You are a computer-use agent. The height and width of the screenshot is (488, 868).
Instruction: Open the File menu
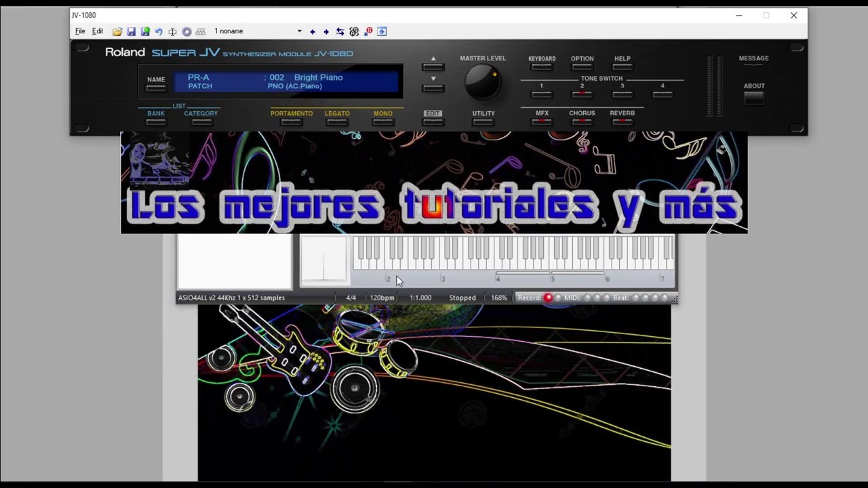coord(80,31)
